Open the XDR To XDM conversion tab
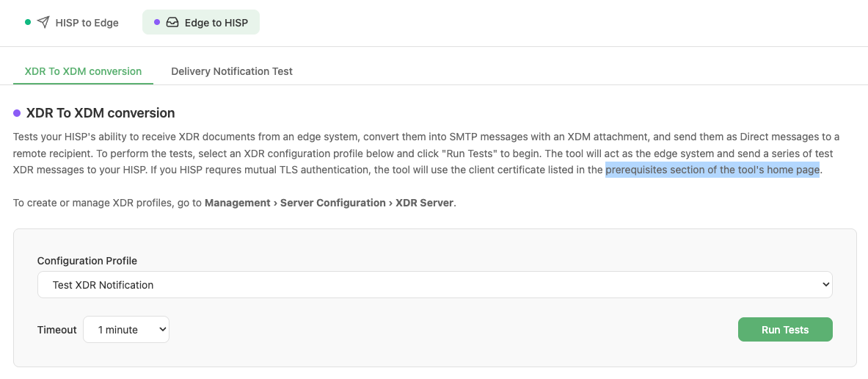Image resolution: width=868 pixels, height=379 pixels. (83, 71)
